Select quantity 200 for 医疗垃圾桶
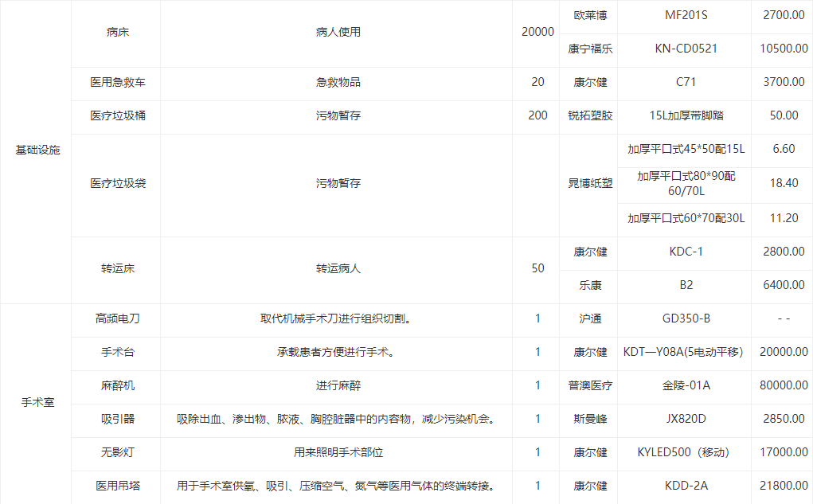 (537, 115)
